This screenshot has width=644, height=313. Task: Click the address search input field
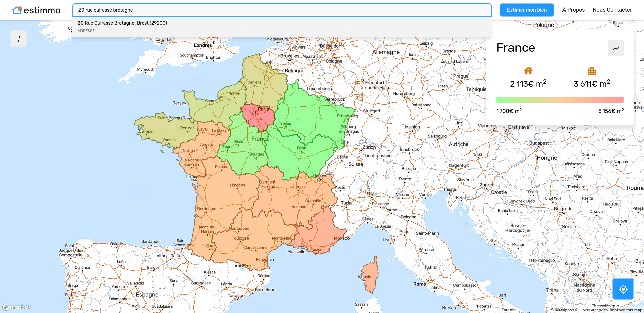(x=282, y=10)
